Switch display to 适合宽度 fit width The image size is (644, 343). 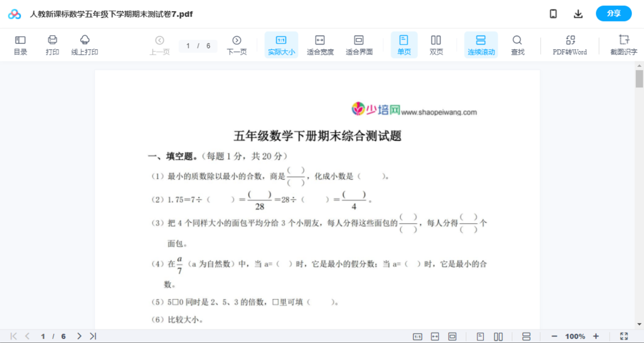(320, 45)
